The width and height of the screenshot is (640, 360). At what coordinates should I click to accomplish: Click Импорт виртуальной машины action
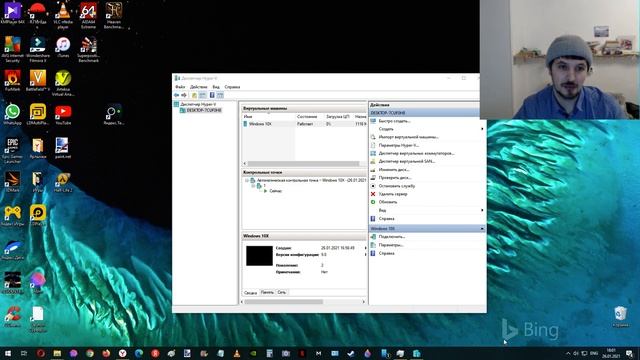pyautogui.click(x=408, y=137)
